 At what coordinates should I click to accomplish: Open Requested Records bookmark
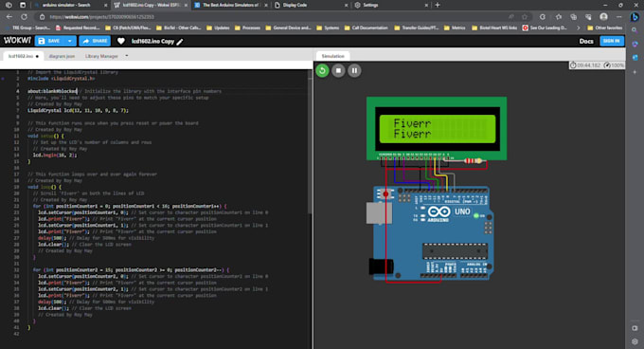(x=78, y=28)
